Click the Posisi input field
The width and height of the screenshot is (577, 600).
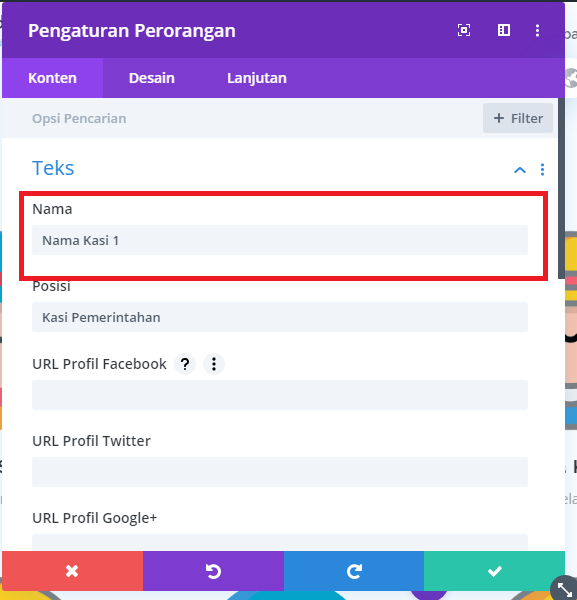(x=280, y=317)
